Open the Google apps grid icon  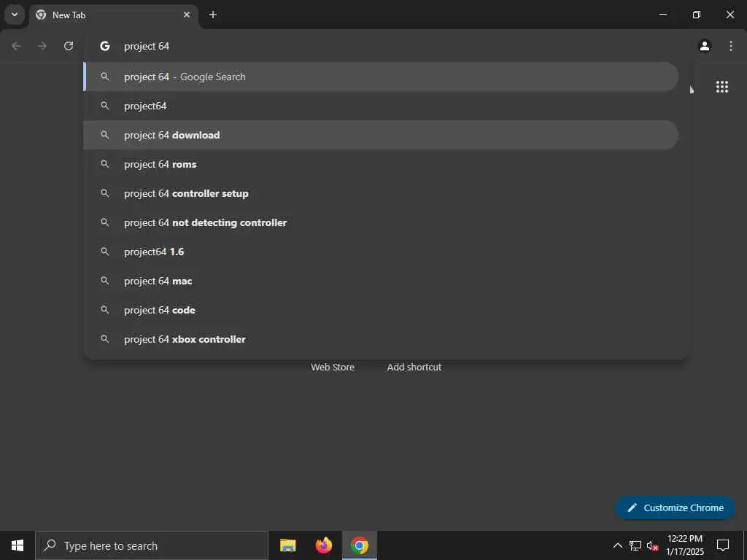pos(721,87)
